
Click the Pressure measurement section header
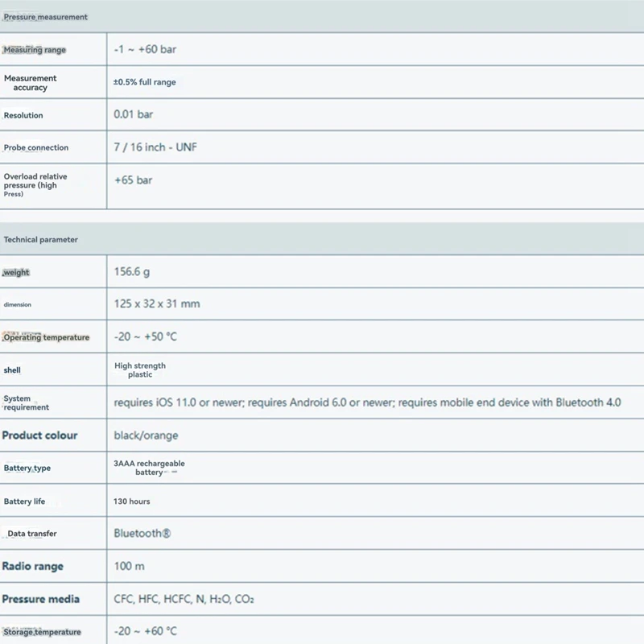tap(46, 17)
